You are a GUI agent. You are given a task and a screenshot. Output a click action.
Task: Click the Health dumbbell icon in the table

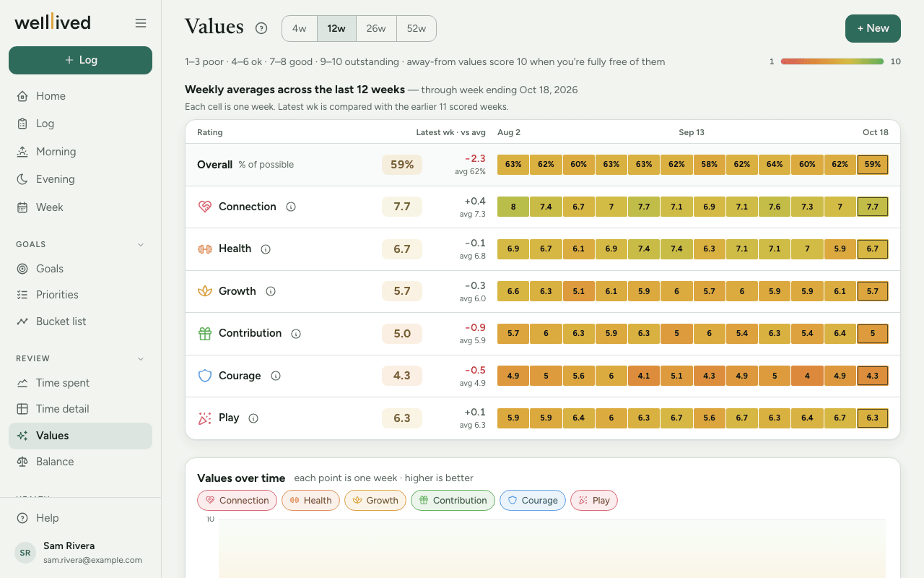205,249
